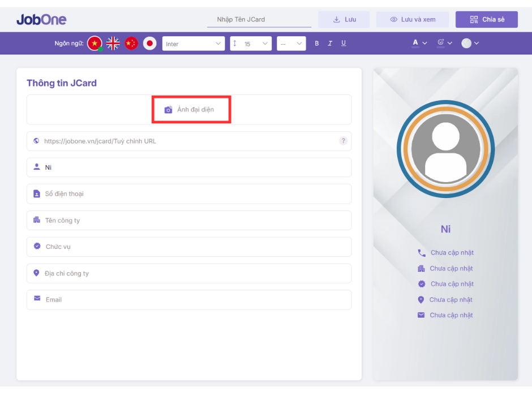
Task: Toggle bold formatting
Action: point(316,44)
